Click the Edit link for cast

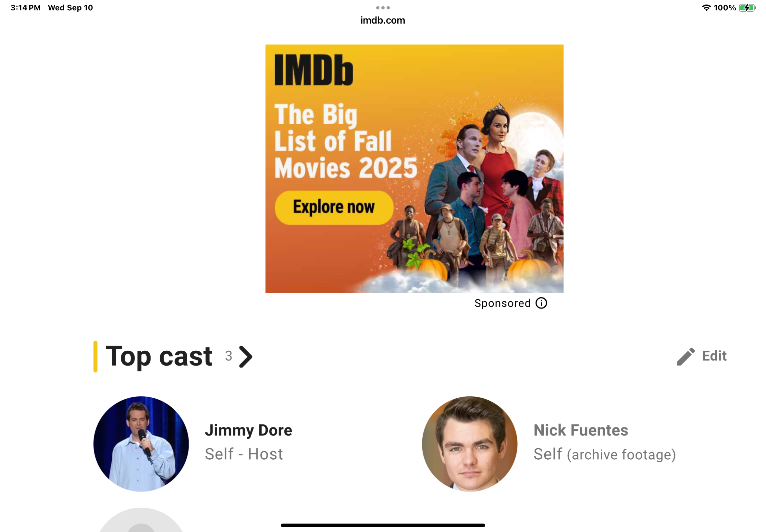coord(714,356)
